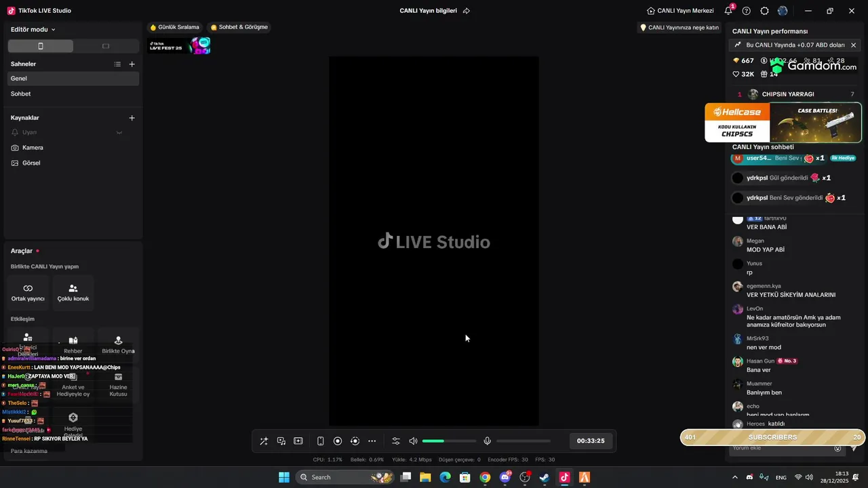Click Megan's chat message MOD YAP ABİ
The height and width of the screenshot is (488, 868).
click(766, 249)
